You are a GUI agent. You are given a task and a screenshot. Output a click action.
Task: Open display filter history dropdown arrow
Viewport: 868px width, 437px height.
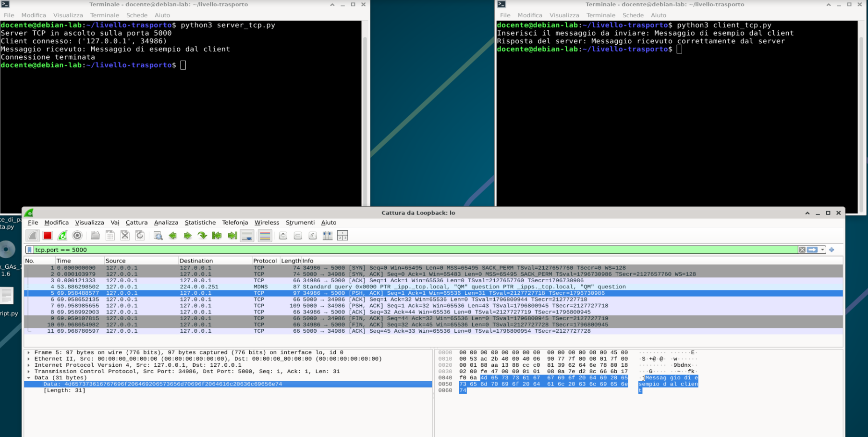click(x=822, y=250)
